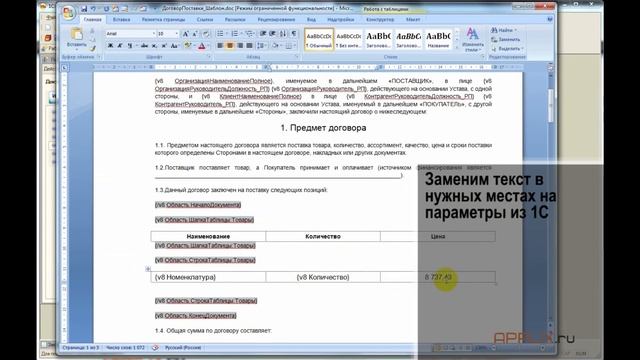Toggle italic К formatting

click(x=120, y=46)
